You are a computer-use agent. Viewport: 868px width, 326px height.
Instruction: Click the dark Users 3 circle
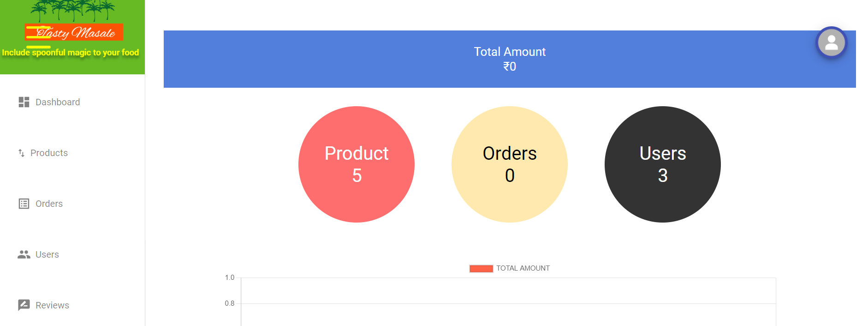tap(663, 164)
